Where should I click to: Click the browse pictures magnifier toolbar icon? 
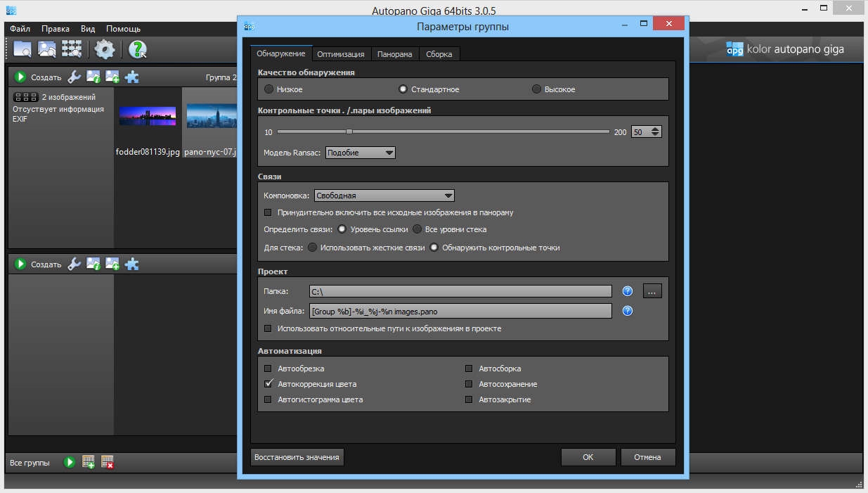tap(47, 49)
